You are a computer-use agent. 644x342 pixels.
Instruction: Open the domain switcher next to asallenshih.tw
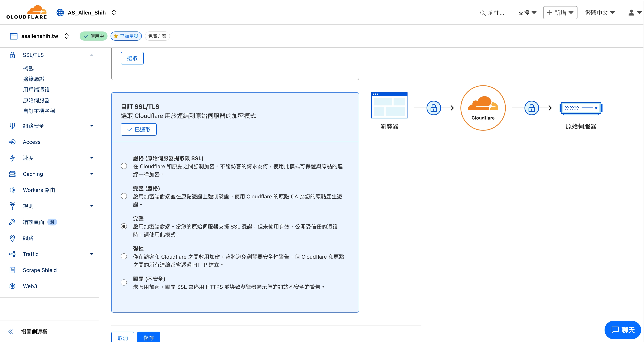tap(67, 36)
